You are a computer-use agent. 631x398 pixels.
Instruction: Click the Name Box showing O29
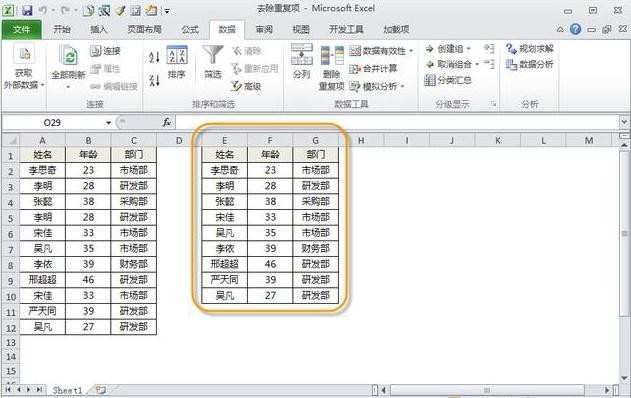[x=52, y=122]
